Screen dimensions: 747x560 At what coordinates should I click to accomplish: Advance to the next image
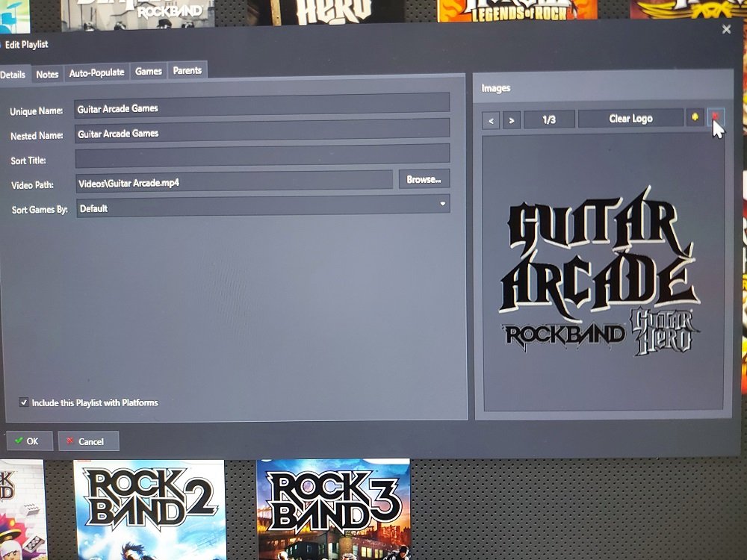[x=512, y=120]
